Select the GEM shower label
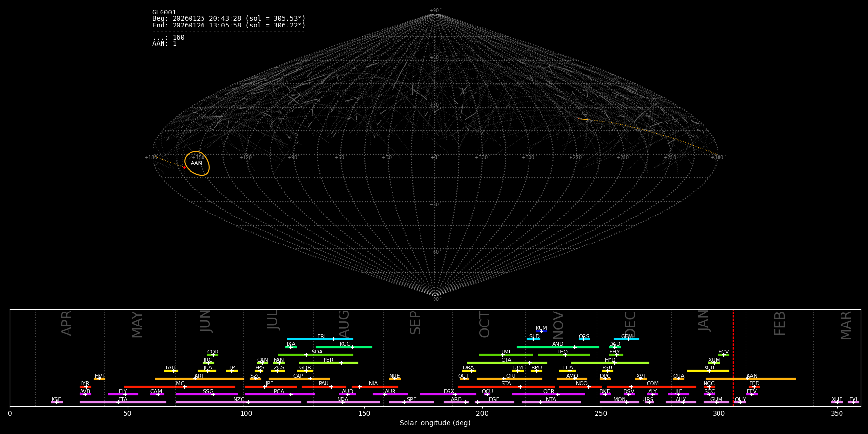The width and height of the screenshot is (868, 434). 627,337
